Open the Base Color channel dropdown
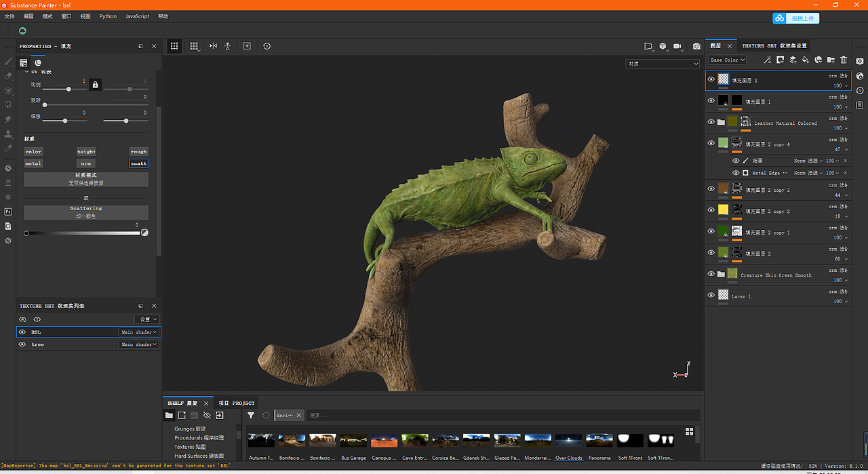868x474 pixels. pos(728,60)
